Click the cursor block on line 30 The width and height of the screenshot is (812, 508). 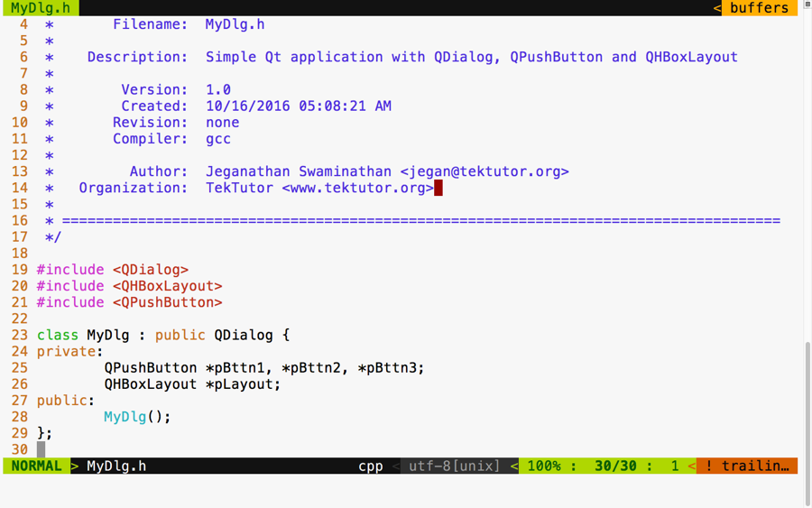[x=41, y=449]
